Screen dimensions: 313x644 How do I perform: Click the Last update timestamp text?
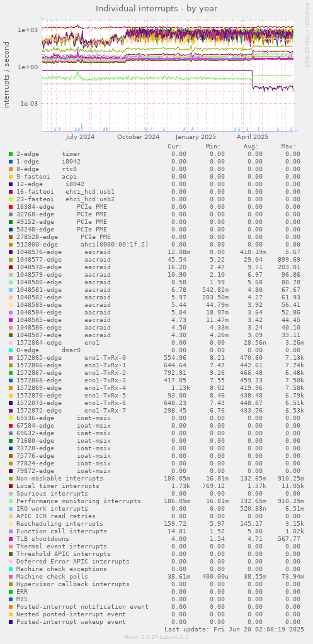point(234,629)
